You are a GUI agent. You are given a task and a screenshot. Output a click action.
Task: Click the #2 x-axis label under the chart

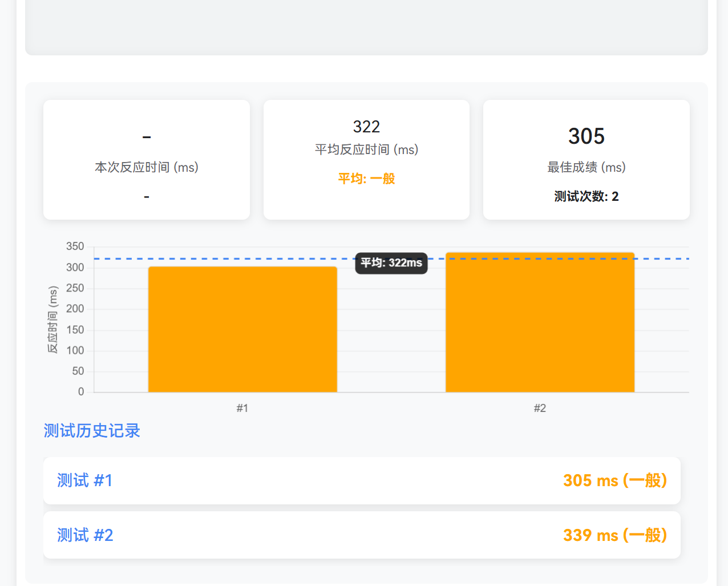coord(540,408)
